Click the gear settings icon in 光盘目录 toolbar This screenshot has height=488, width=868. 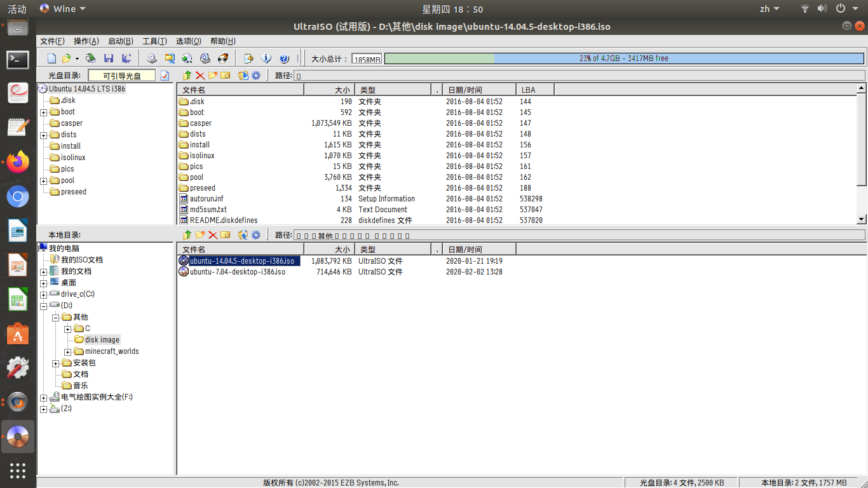coord(256,76)
